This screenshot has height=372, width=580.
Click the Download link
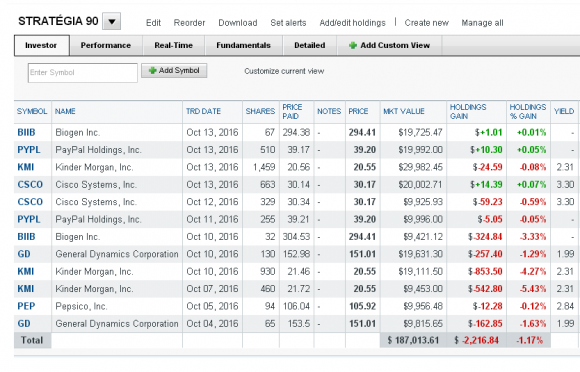238,23
